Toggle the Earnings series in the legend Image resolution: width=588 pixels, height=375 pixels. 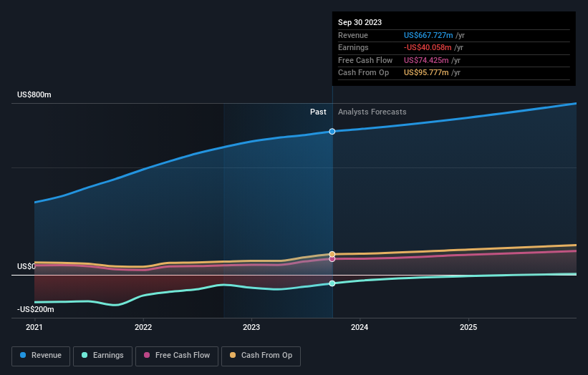coord(102,356)
